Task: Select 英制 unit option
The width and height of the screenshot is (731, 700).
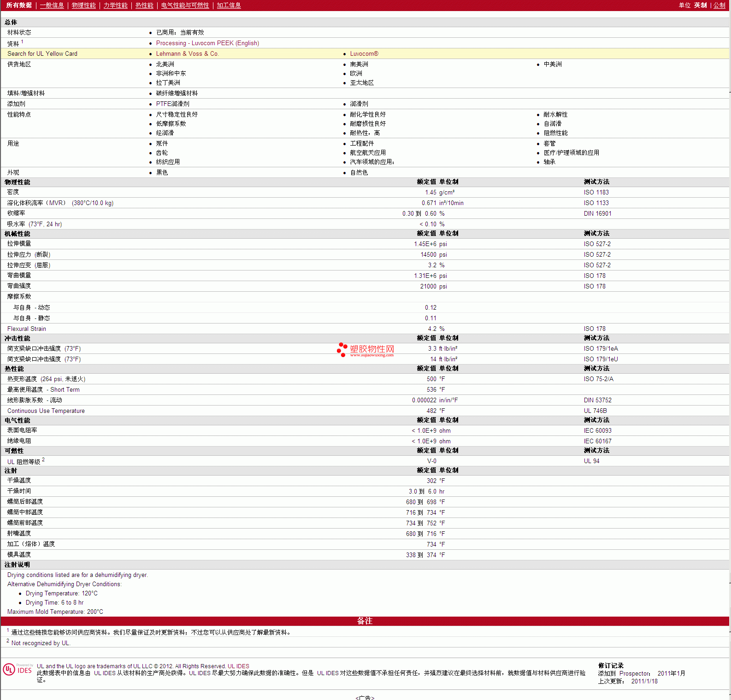Action: click(x=701, y=5)
